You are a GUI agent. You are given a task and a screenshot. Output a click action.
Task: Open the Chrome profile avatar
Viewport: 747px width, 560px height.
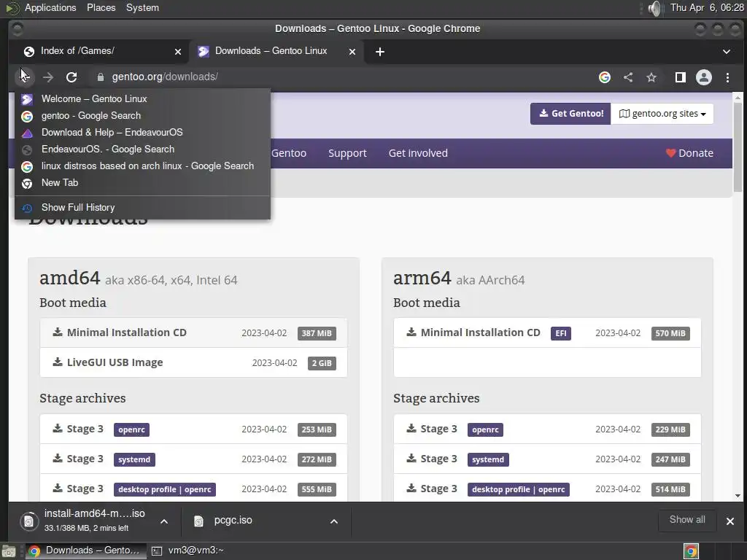[x=704, y=77]
